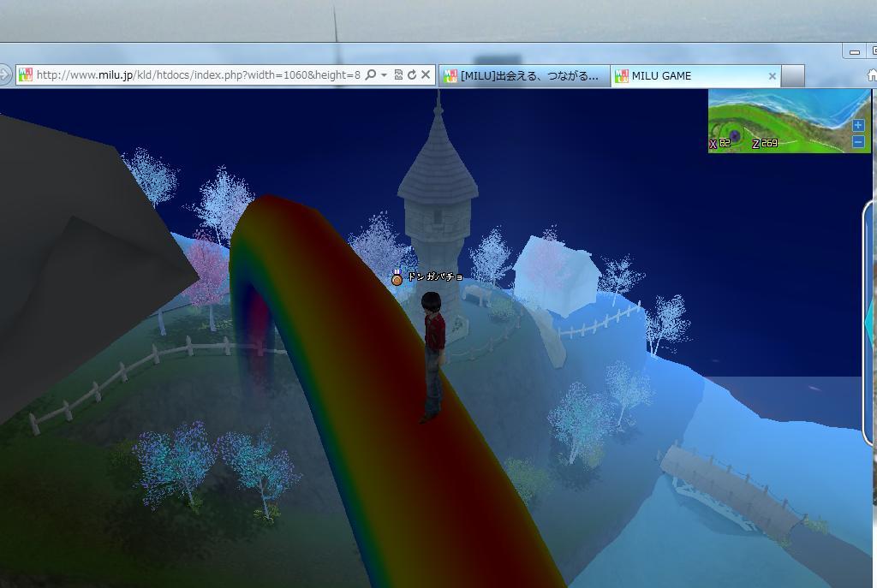Minimize the browser window

coord(854,52)
